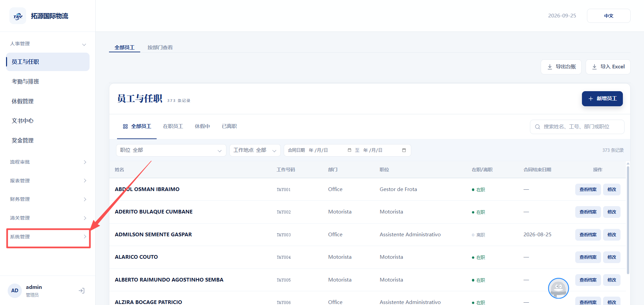
Task: Open 奖金管理 in the sidebar
Action: click(x=48, y=140)
